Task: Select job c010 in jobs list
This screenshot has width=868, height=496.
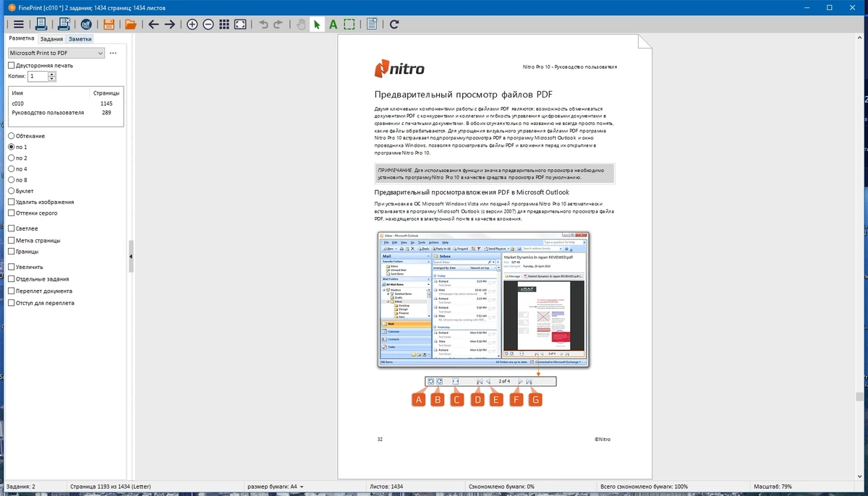Action: 65,103
